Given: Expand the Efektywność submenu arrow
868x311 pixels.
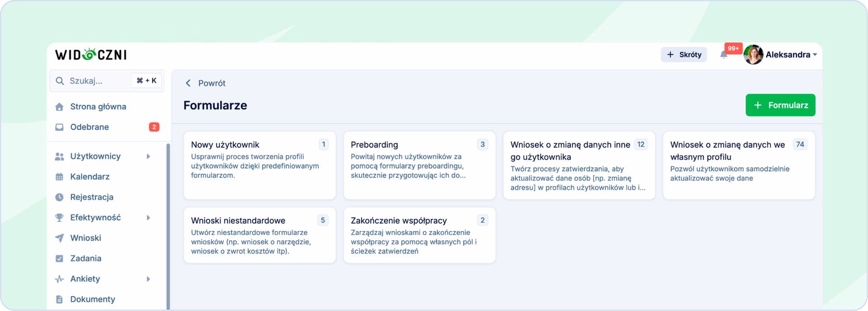Looking at the screenshot, I should 148,218.
